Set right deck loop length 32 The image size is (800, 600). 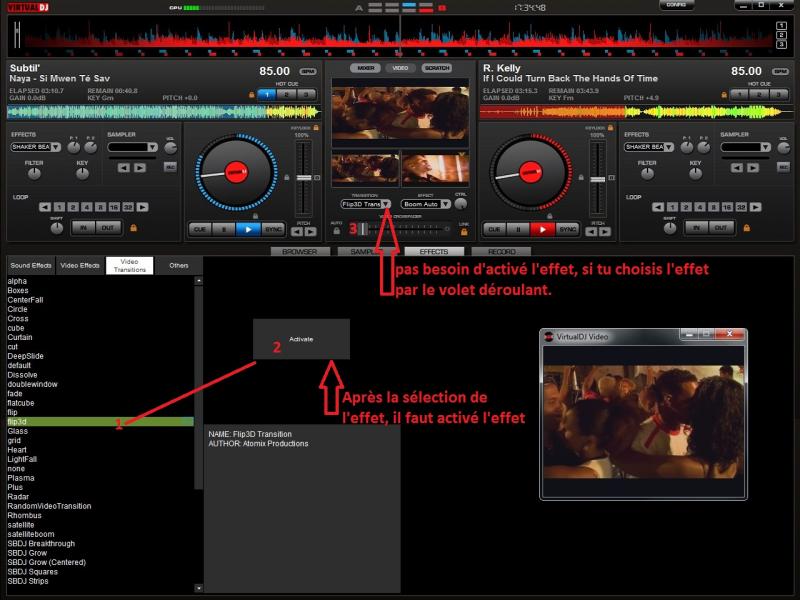coord(741,207)
